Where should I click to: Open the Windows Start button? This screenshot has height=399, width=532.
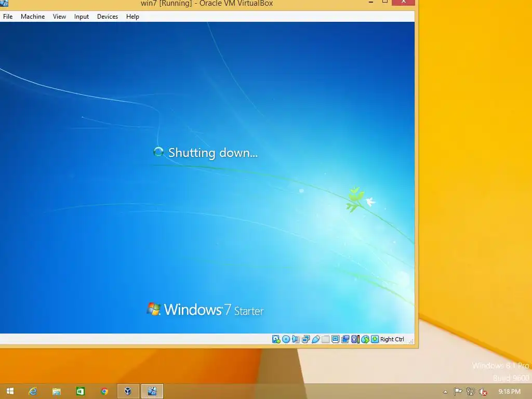tap(10, 391)
